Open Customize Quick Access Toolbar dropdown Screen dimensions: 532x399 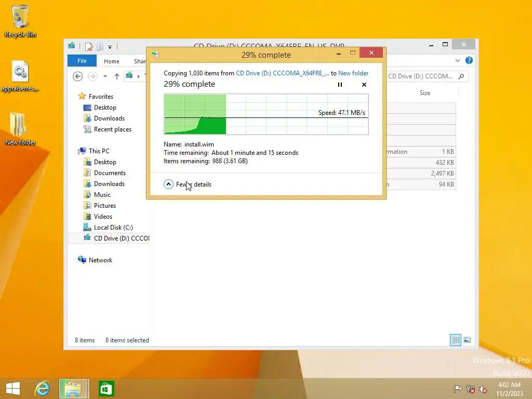click(x=110, y=47)
